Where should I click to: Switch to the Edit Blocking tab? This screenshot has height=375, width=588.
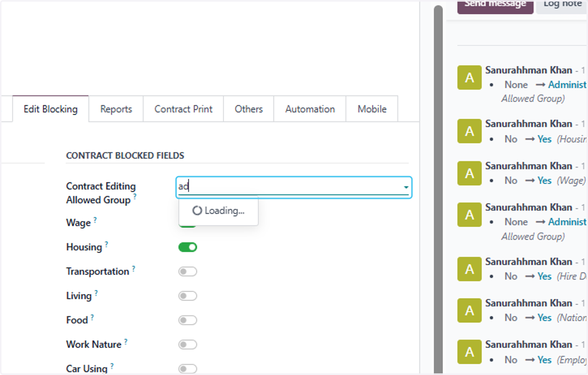[50, 109]
